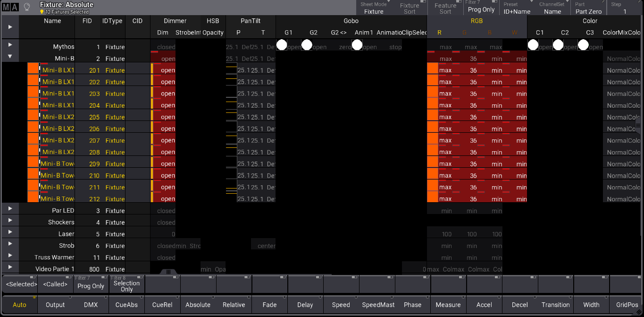
Task: Expand the Par LED fixture row
Action: (10, 208)
